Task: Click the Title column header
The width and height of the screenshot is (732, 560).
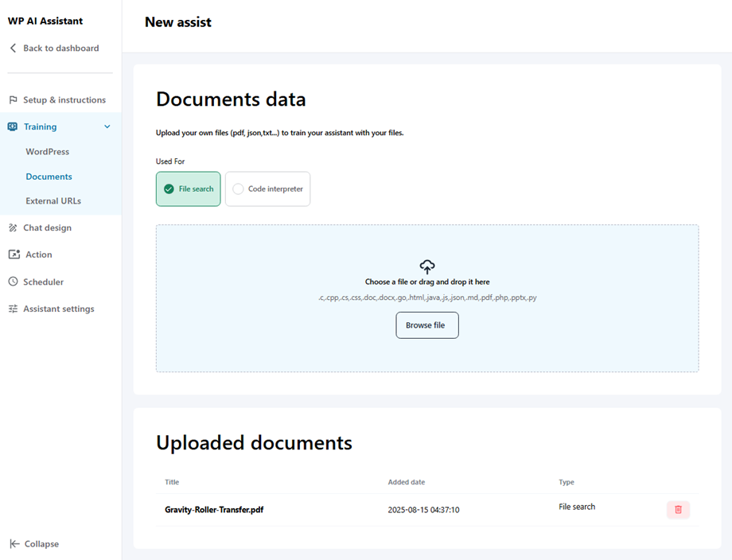Action: coord(172,482)
